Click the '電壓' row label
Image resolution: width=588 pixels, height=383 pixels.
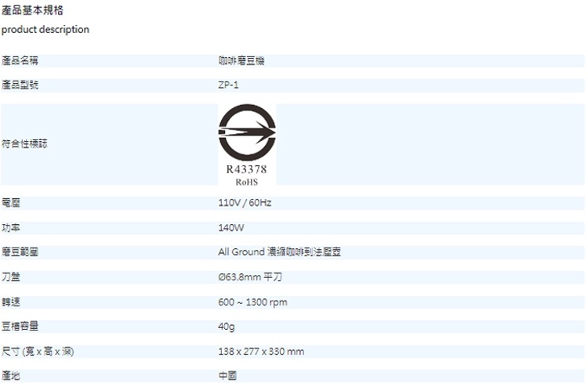tap(10, 203)
